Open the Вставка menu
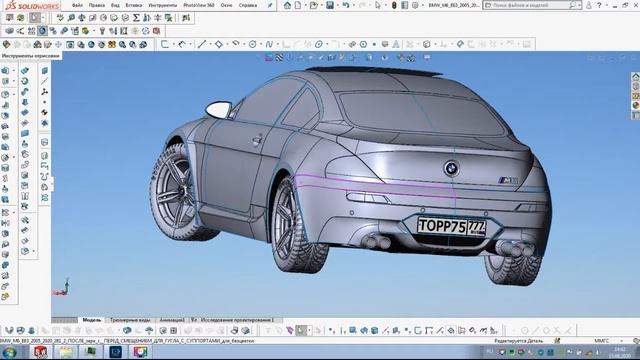The height and width of the screenshot is (360, 640). (134, 5)
